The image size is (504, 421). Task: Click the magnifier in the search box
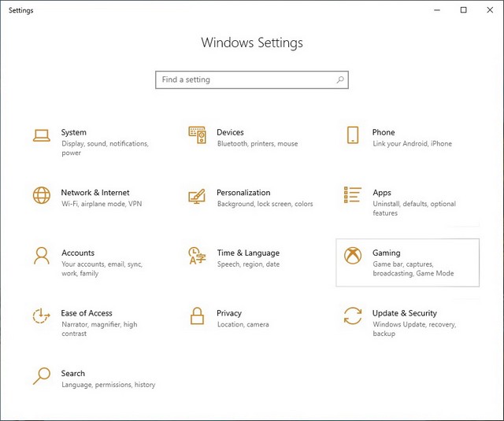tap(340, 79)
